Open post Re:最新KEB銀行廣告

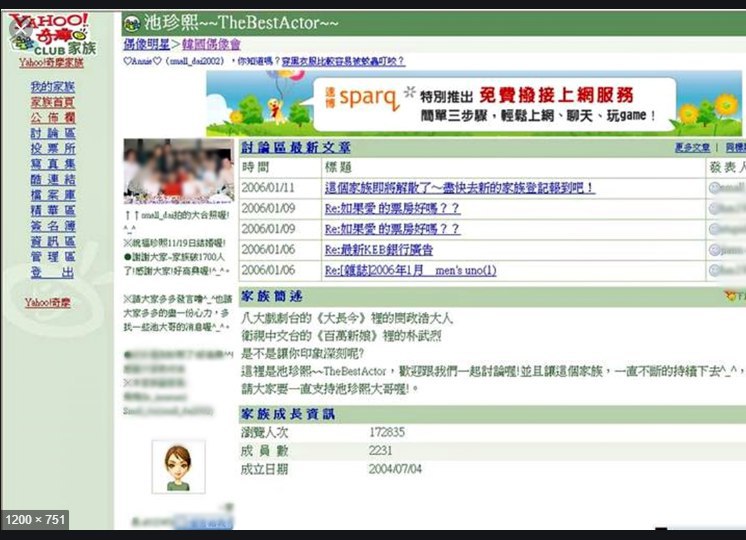coord(386,249)
